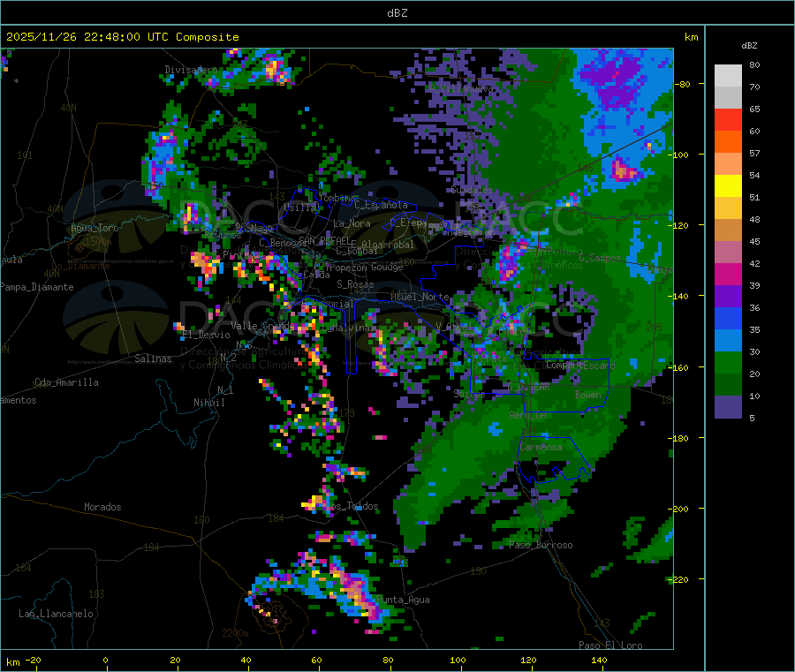Click the La_Nora map label
795x672 pixels.
click(352, 223)
